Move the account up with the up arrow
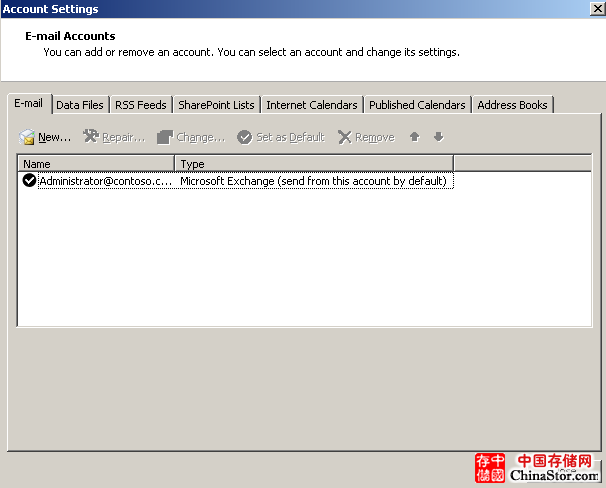606x488 pixels. [414, 137]
